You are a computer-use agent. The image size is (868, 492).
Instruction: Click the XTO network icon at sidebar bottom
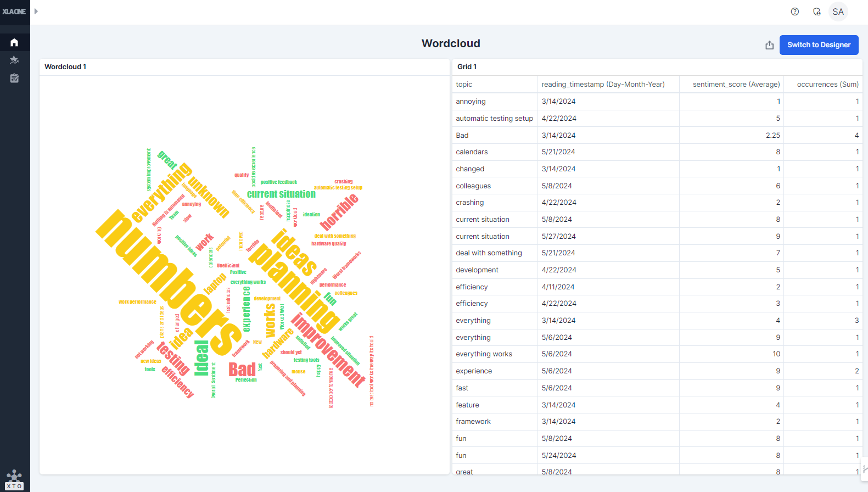tap(14, 479)
